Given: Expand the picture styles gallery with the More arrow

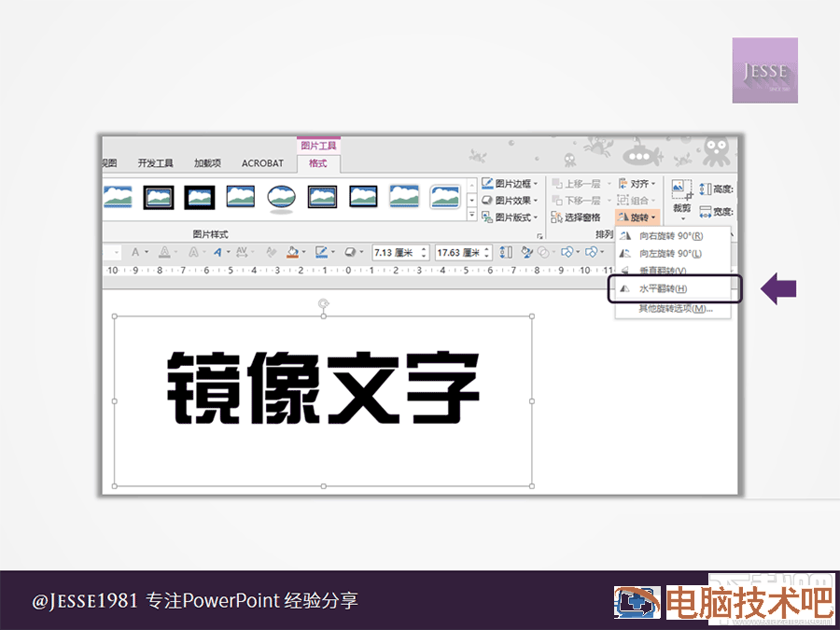Looking at the screenshot, I should click(x=472, y=215).
